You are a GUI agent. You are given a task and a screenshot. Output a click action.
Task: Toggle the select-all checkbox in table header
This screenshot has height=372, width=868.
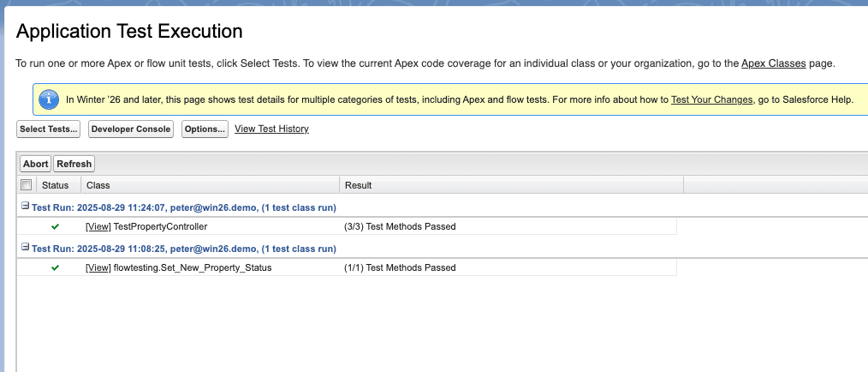click(26, 185)
